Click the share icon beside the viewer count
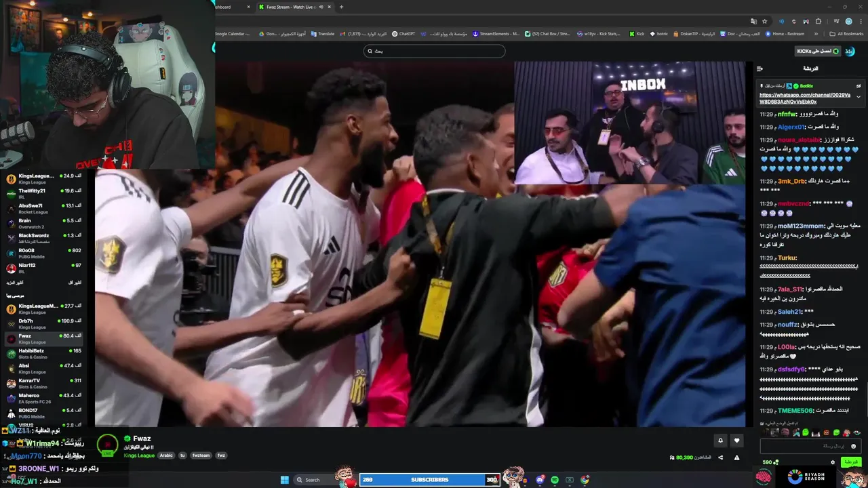Image resolution: width=868 pixels, height=488 pixels. 720,457
